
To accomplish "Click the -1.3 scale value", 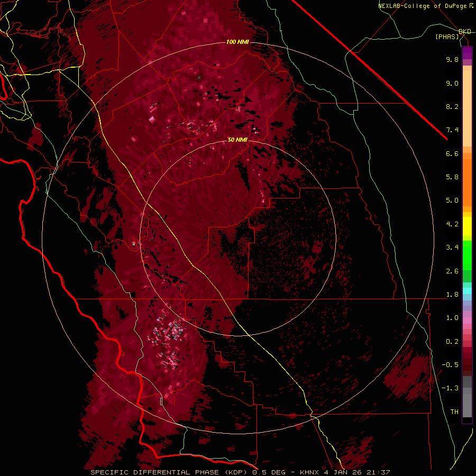I will pyautogui.click(x=450, y=389).
